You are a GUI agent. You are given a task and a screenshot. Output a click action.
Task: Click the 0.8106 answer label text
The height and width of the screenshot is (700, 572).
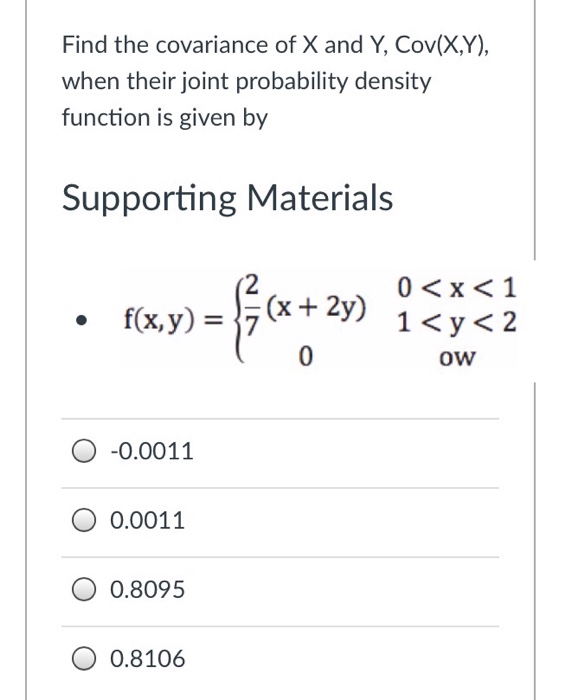[147, 659]
